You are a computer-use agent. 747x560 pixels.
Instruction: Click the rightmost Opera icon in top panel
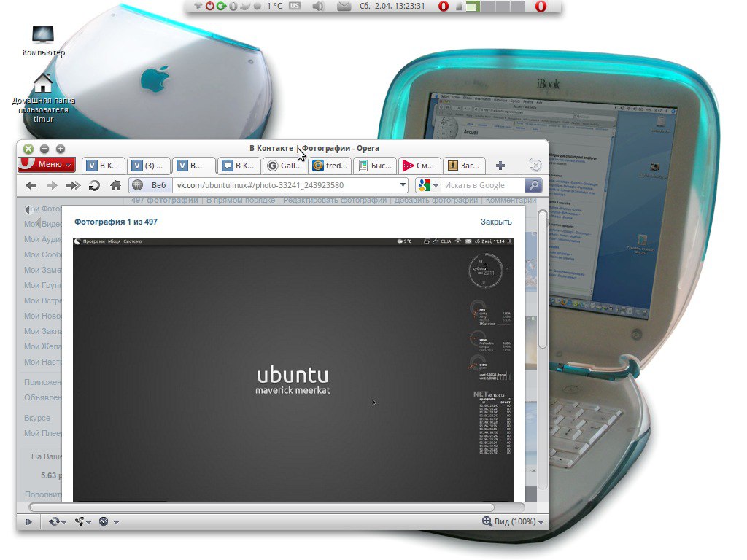[541, 6]
